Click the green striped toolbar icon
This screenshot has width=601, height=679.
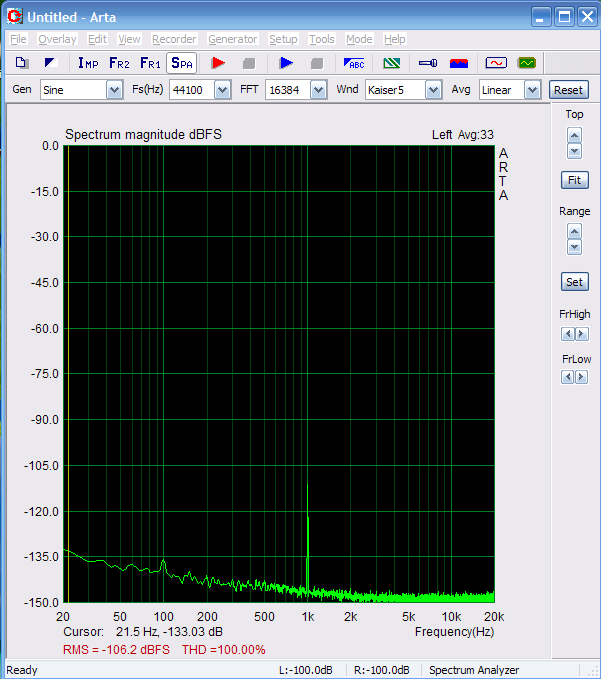pos(392,63)
